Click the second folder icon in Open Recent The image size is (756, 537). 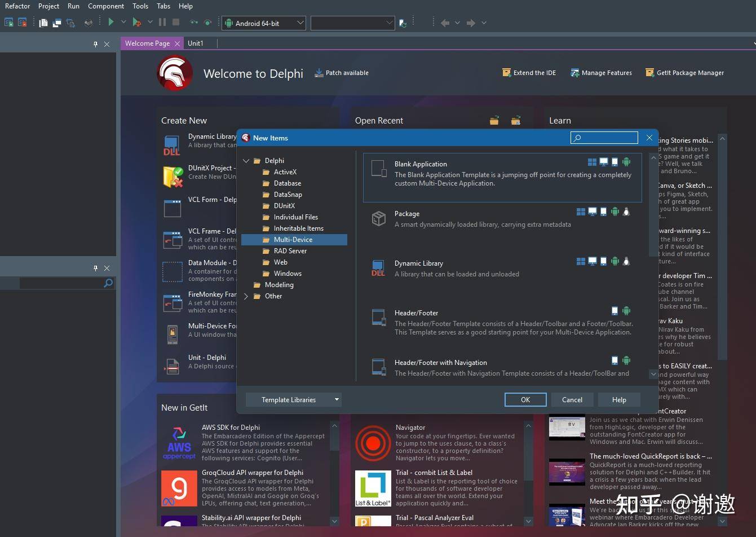pos(516,120)
